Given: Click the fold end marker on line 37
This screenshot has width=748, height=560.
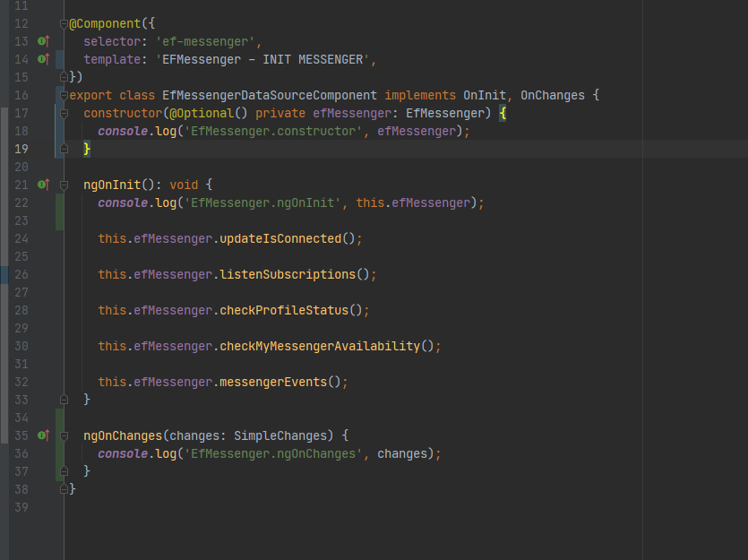Looking at the screenshot, I should 64,471.
